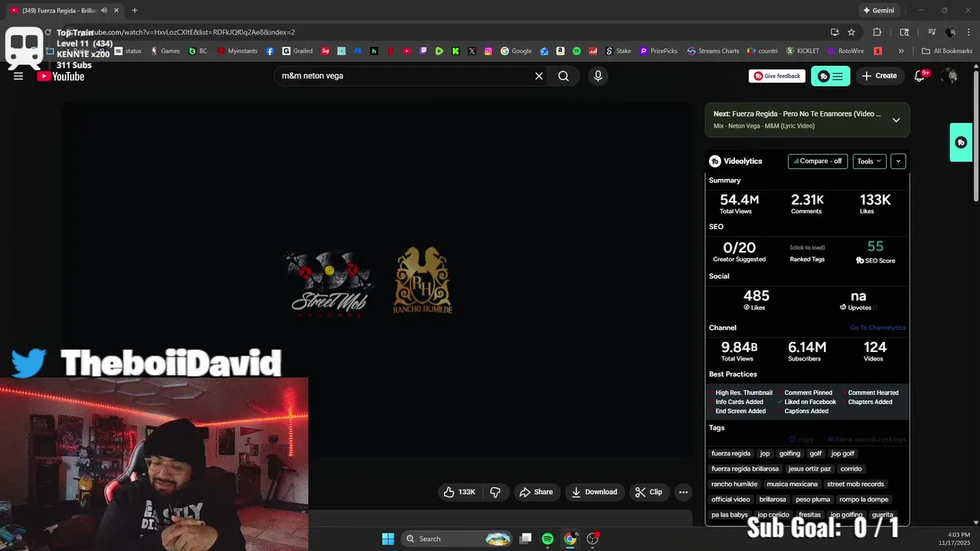Select the 'rompo la dompe' tag

pos(864,499)
